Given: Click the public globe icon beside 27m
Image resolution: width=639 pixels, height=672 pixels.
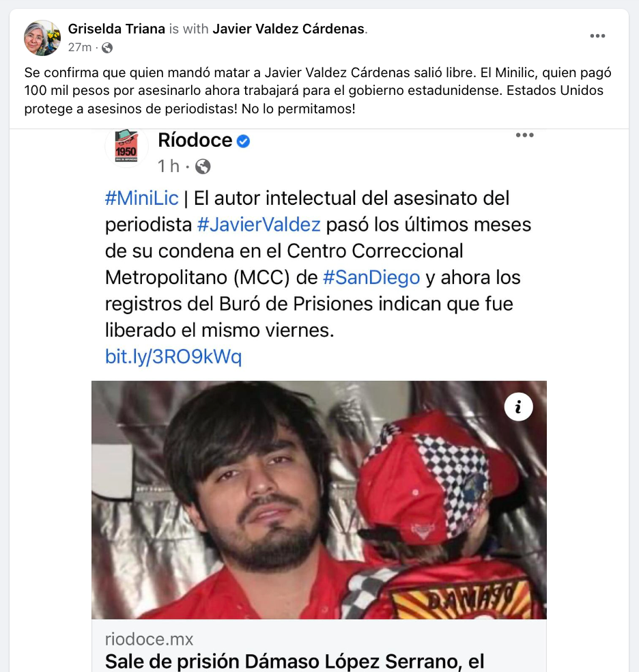Looking at the screenshot, I should click(x=107, y=48).
